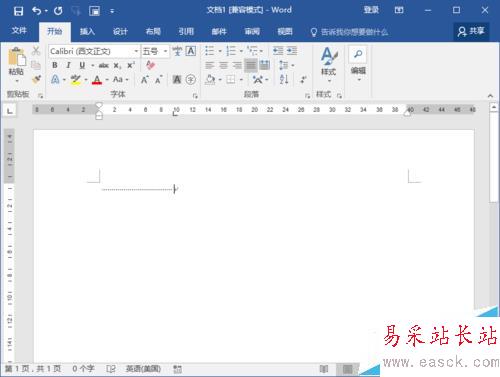This screenshot has width=500, height=377.
Task: Click the Numbering list icon
Action: point(231,51)
